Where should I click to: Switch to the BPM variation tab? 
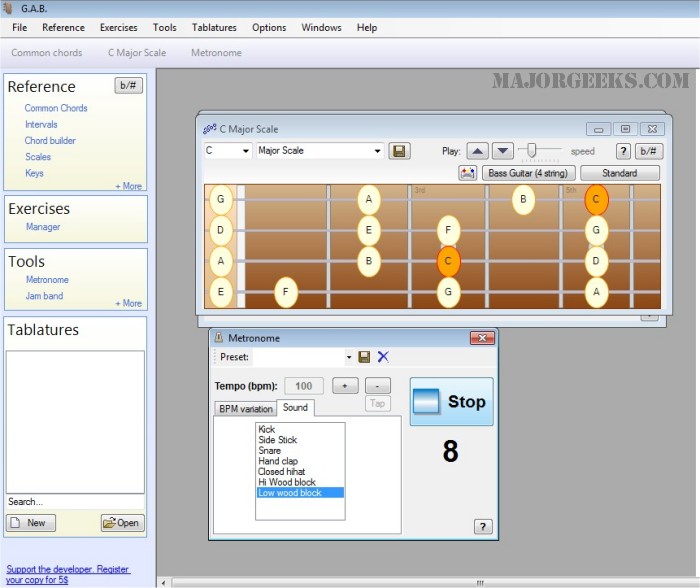[x=246, y=409]
